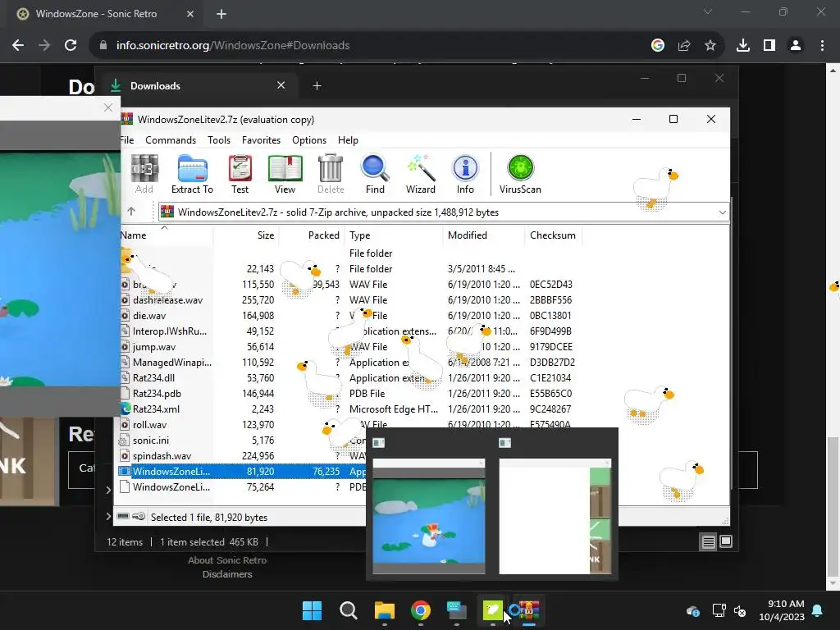Click the Add toolbar icon in WinRAR

pos(144,174)
